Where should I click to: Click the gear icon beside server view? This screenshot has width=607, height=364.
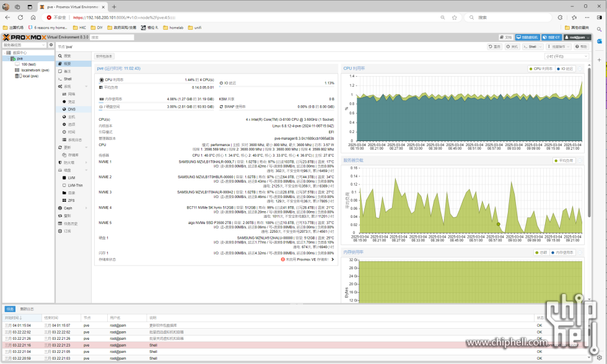[x=51, y=45]
